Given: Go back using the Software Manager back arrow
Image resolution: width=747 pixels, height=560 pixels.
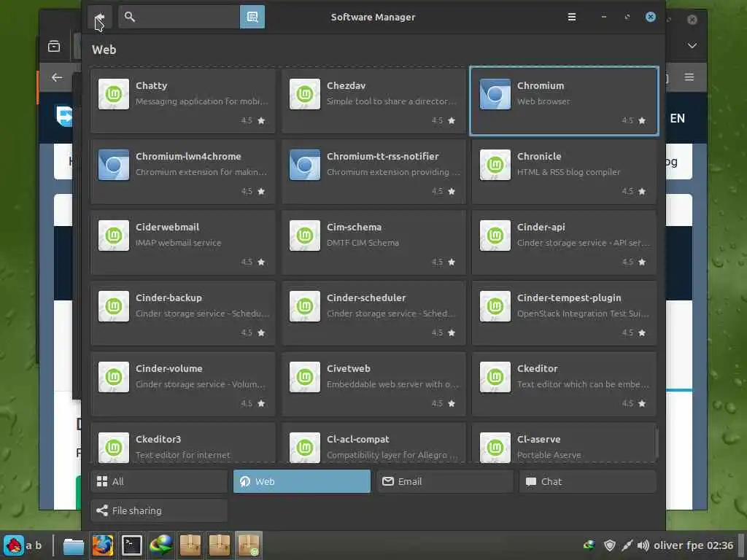Looking at the screenshot, I should pyautogui.click(x=99, y=17).
